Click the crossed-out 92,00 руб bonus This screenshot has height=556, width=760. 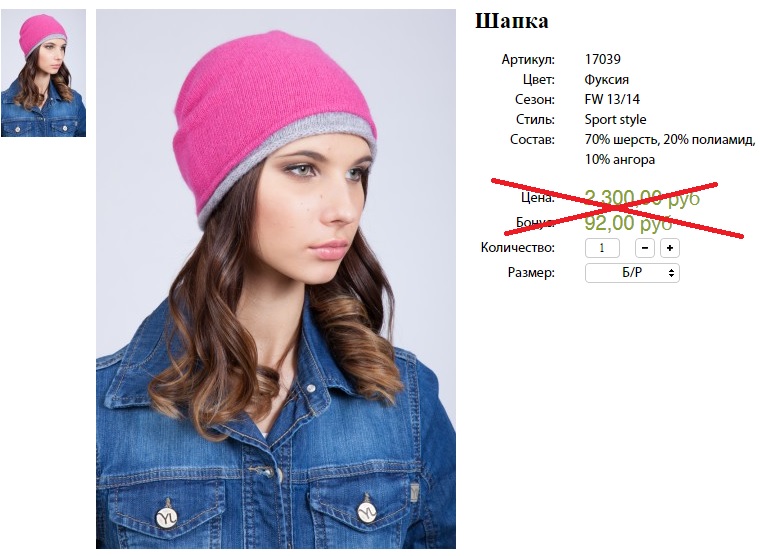click(x=628, y=222)
